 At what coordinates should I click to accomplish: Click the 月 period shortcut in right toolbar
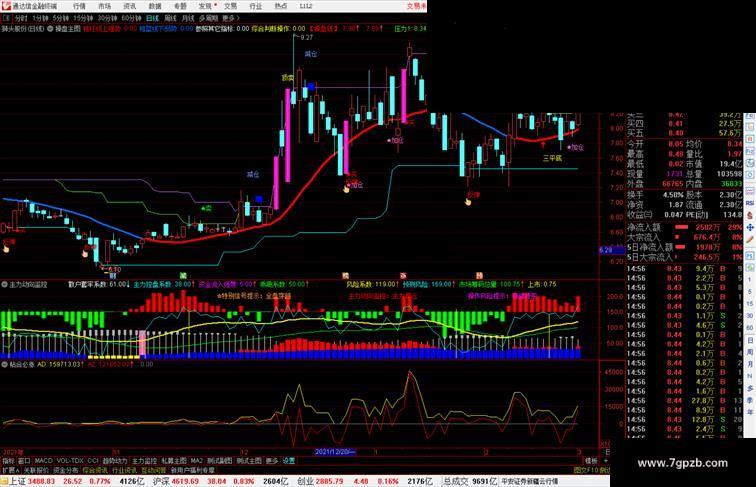tap(750, 364)
